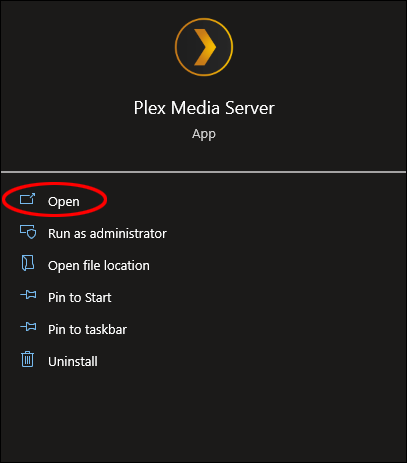The image size is (407, 463).
Task: Click the pushpin icon beside Pin to taskbar
Action: point(28,327)
